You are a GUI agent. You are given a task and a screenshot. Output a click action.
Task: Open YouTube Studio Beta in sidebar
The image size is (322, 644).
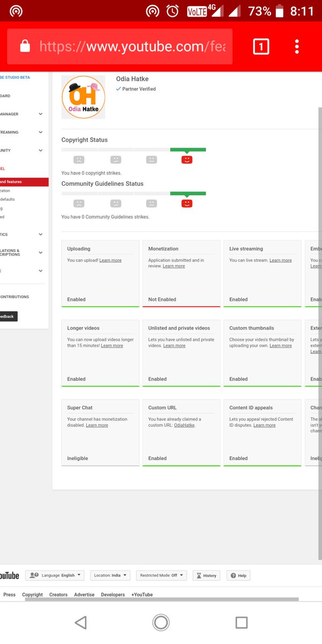(x=15, y=78)
